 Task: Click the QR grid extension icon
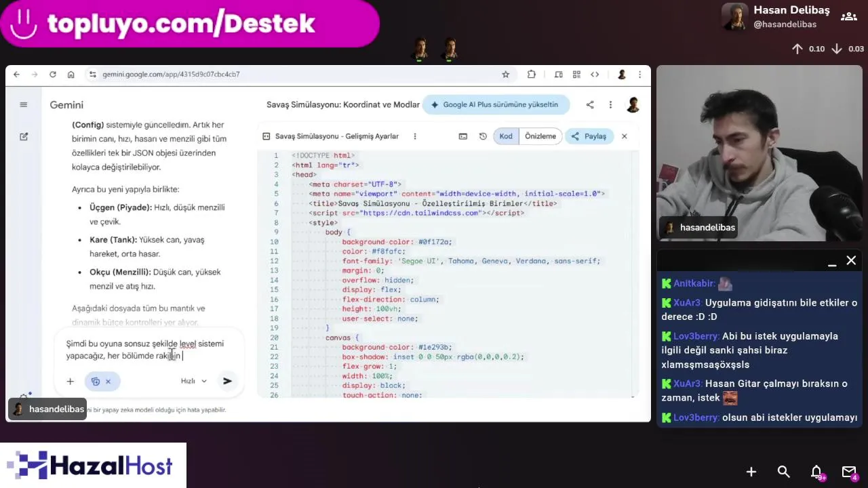tap(576, 75)
